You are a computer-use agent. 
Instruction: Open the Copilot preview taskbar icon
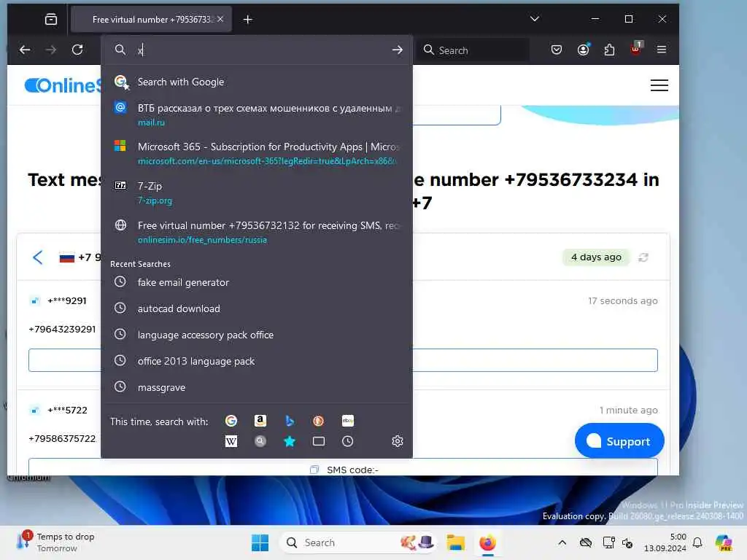[723, 542]
